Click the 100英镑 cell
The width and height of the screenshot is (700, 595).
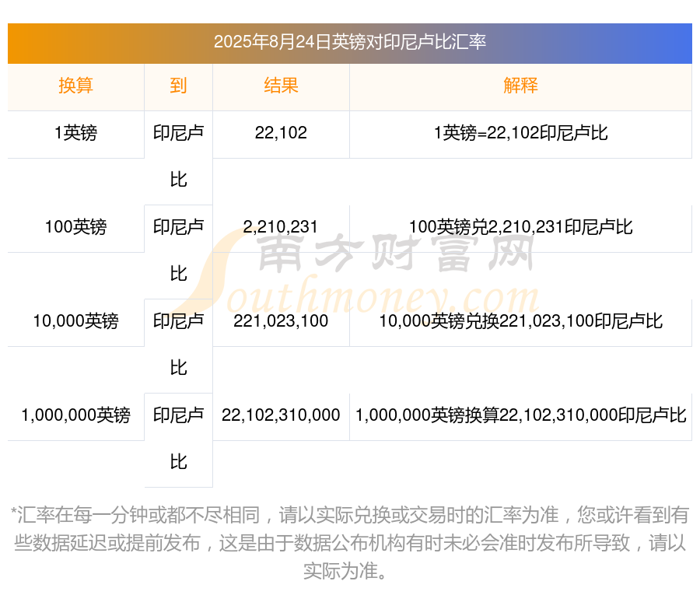[x=76, y=227]
